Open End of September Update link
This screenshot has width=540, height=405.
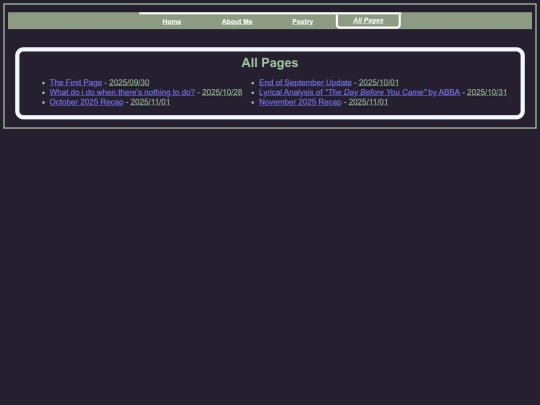pyautogui.click(x=305, y=83)
